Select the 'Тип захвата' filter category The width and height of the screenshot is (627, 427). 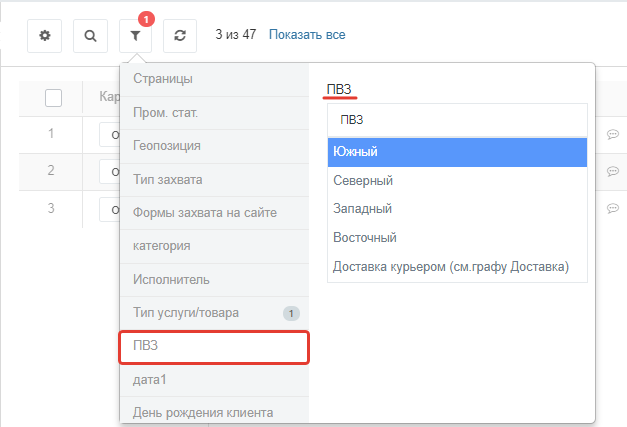point(214,180)
